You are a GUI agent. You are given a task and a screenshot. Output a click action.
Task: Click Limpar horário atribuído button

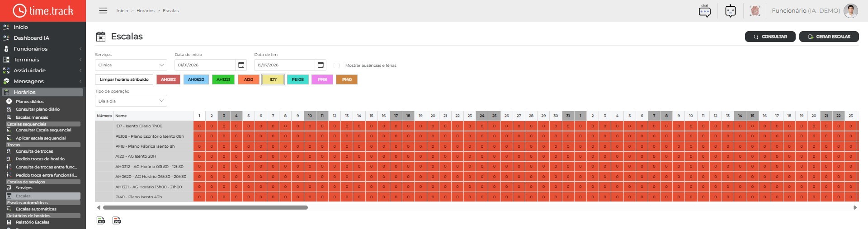(124, 79)
